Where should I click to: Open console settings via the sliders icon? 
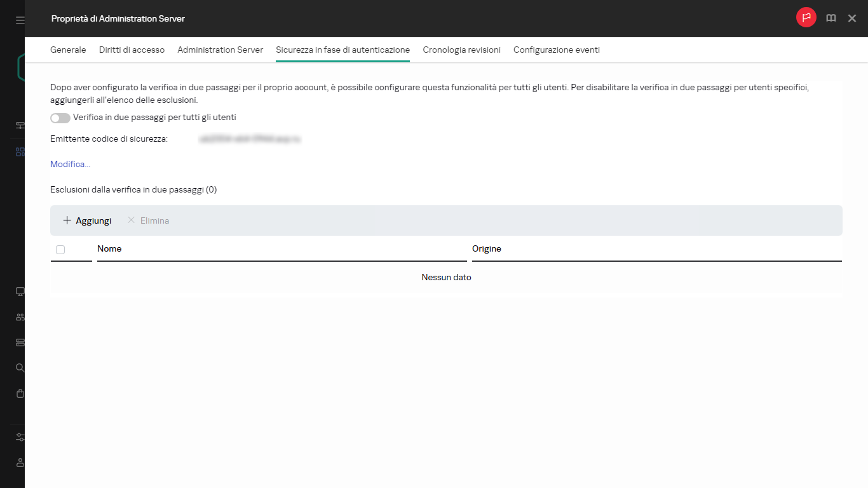click(19, 437)
